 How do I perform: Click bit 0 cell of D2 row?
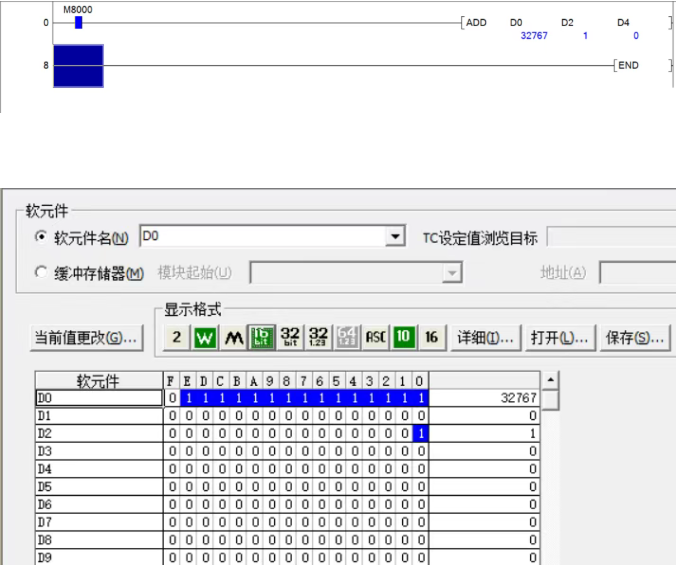point(421,433)
